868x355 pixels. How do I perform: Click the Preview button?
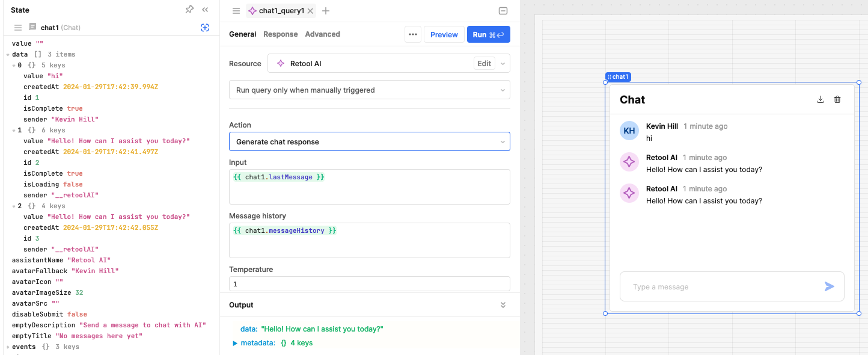click(444, 34)
